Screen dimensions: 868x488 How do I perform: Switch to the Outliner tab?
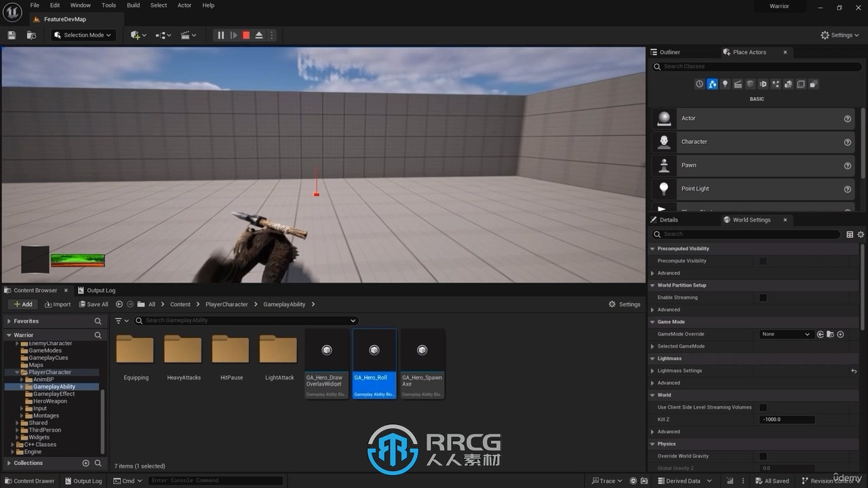click(665, 52)
